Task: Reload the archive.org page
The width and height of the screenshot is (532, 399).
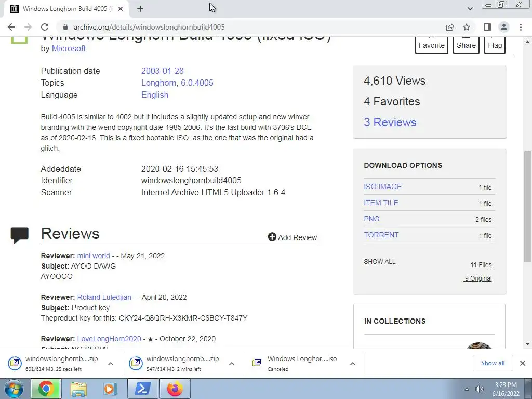Action: [45, 27]
